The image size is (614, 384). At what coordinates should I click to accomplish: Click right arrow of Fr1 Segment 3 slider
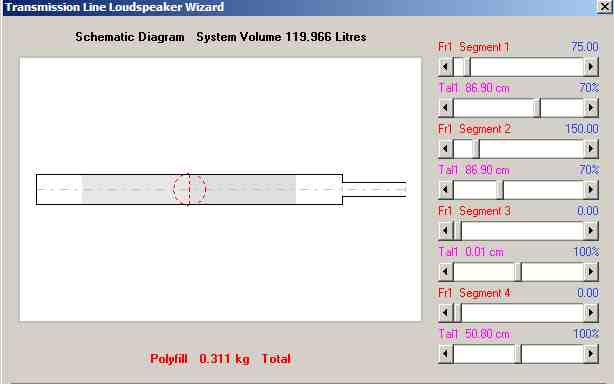click(591, 231)
